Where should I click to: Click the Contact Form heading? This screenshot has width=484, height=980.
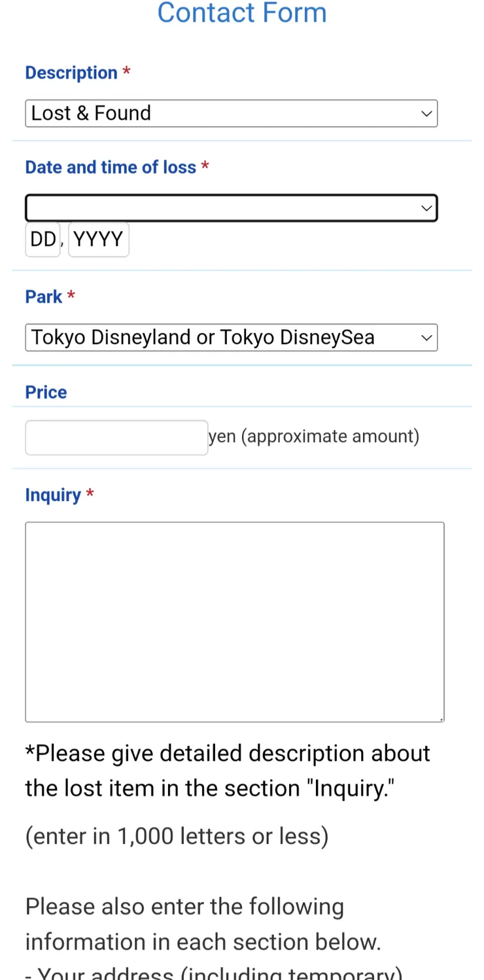click(242, 13)
